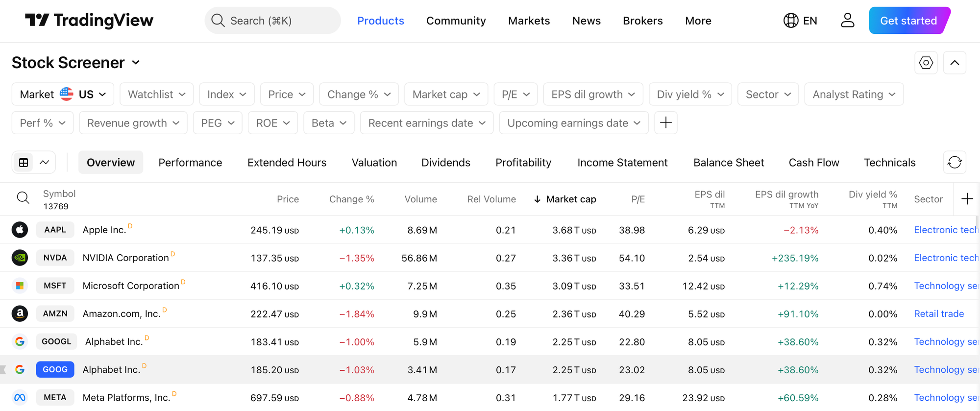This screenshot has width=980, height=411.
Task: Click the Apple logo icon
Action: click(x=20, y=229)
